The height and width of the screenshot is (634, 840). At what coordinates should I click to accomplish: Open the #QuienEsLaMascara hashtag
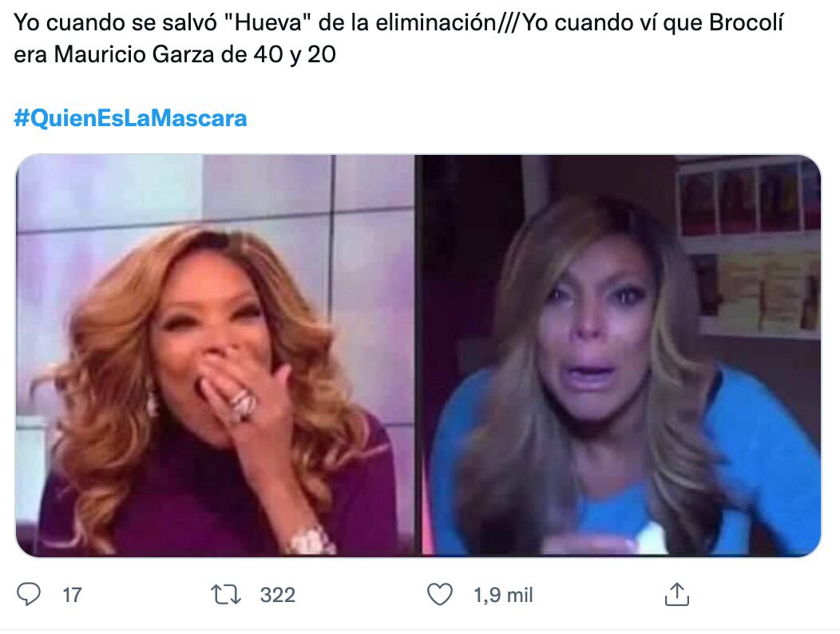130,118
